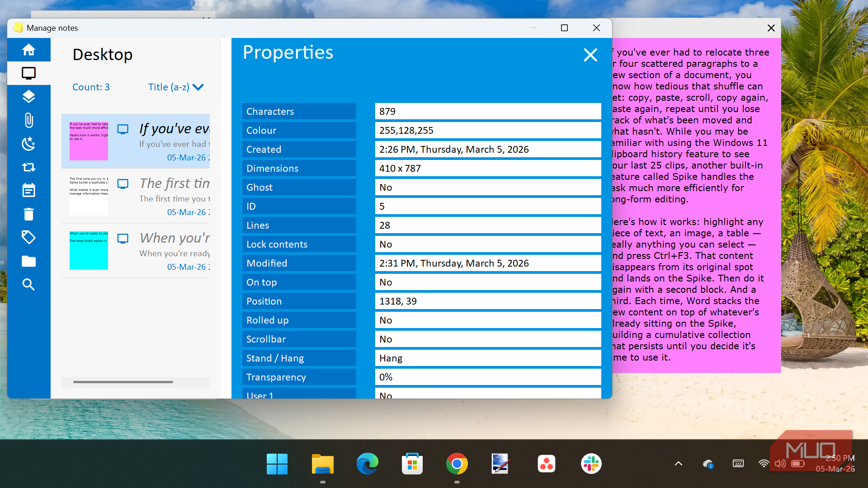Image resolution: width=868 pixels, height=488 pixels.
Task: Open Windows Start menu on taskbar
Action: 277,464
